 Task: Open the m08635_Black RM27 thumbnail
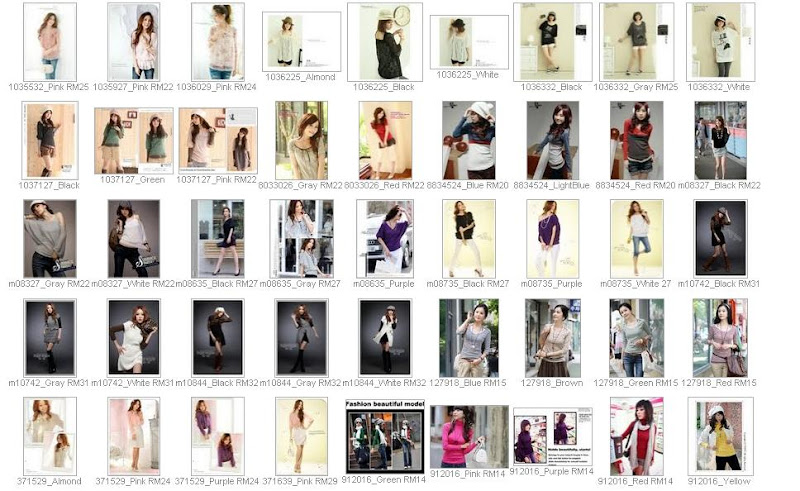tap(217, 239)
